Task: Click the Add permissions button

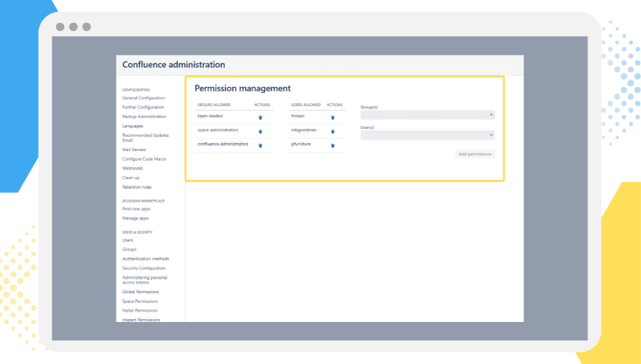Action: click(x=474, y=154)
